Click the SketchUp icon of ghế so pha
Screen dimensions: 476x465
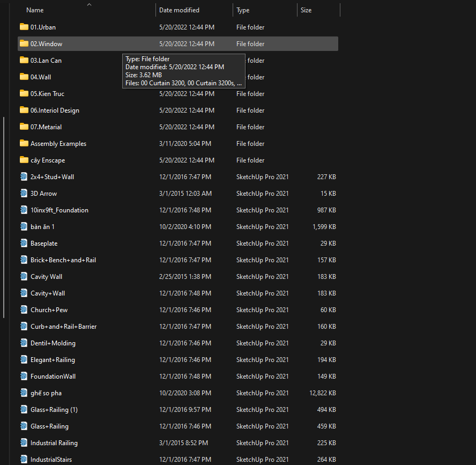tap(24, 393)
